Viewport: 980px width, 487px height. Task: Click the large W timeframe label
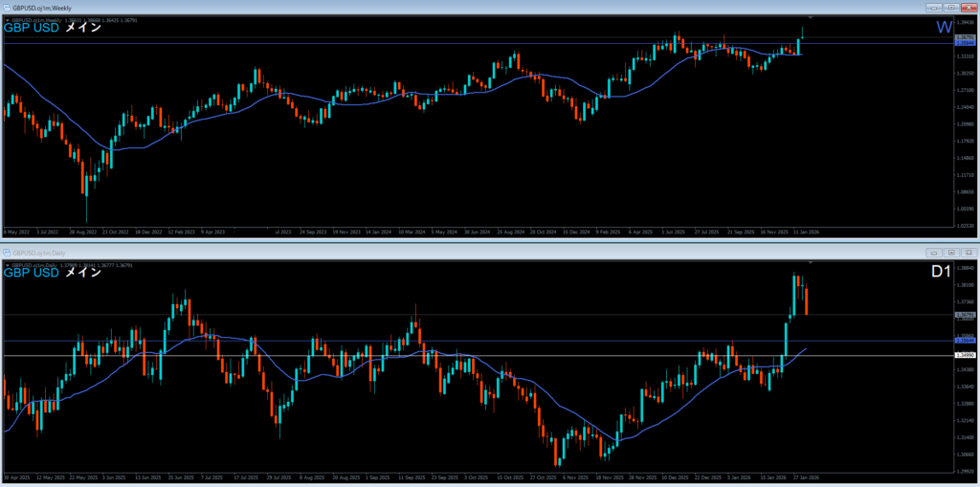pos(944,29)
